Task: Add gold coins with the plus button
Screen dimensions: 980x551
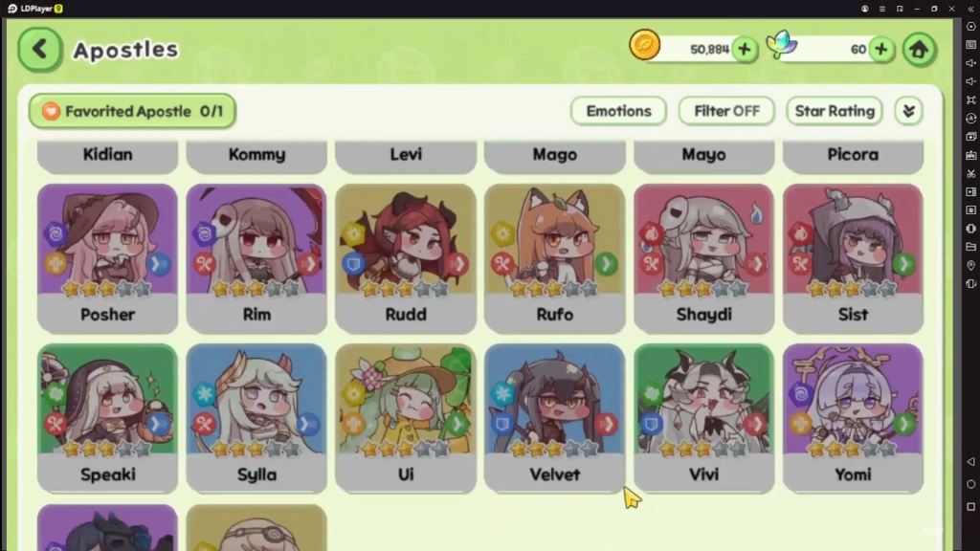Action: point(744,50)
